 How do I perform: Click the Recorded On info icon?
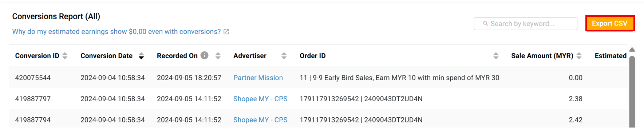205,55
